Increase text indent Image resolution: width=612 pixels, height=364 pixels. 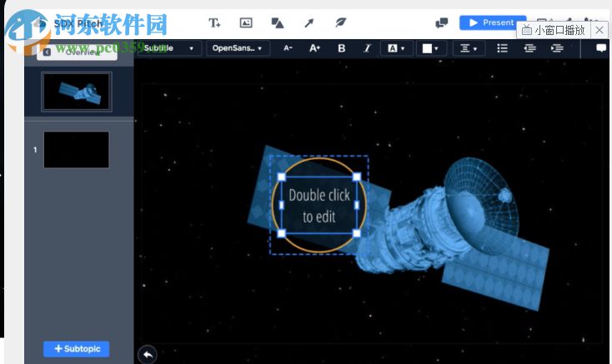point(557,48)
